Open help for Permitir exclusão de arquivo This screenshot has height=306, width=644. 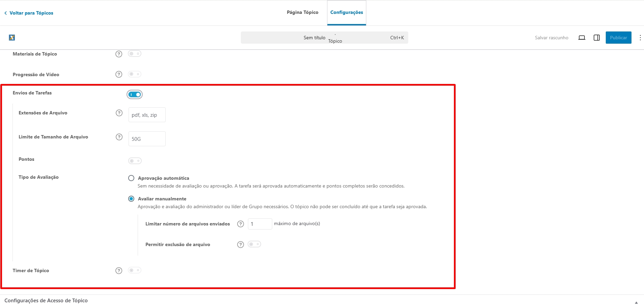(x=240, y=245)
